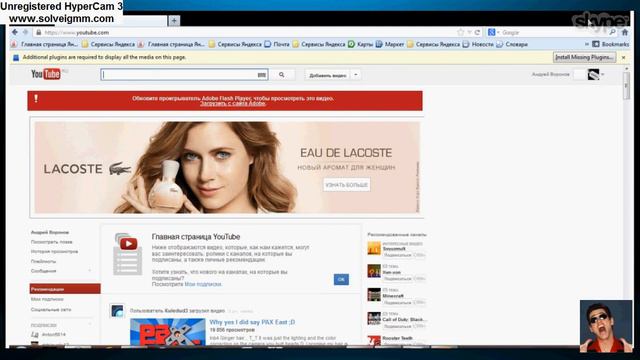Show hidden bookmarks via chevron overflow
The image size is (640, 360).
(587, 44)
